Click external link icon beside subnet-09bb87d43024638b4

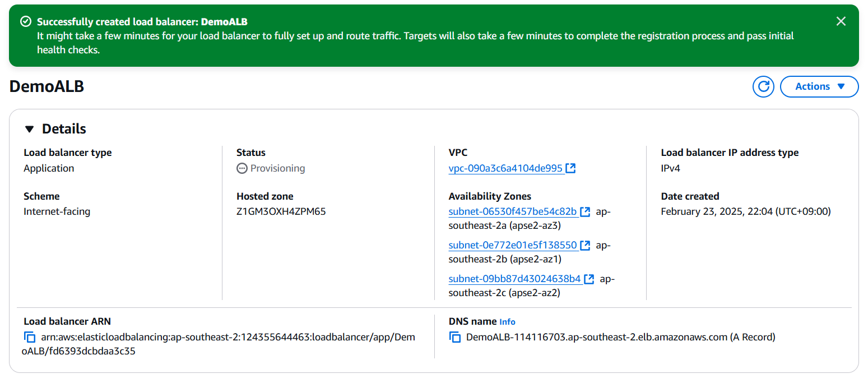pyautogui.click(x=589, y=279)
